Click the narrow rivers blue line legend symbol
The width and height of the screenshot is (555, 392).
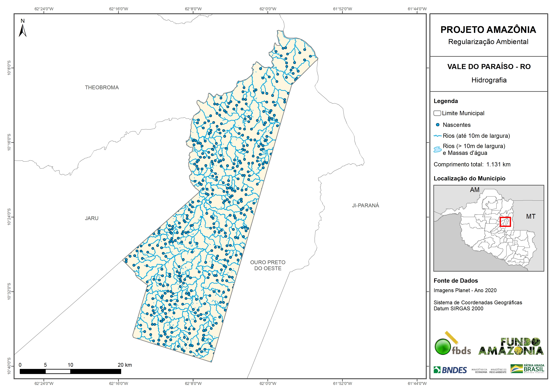[x=437, y=136]
